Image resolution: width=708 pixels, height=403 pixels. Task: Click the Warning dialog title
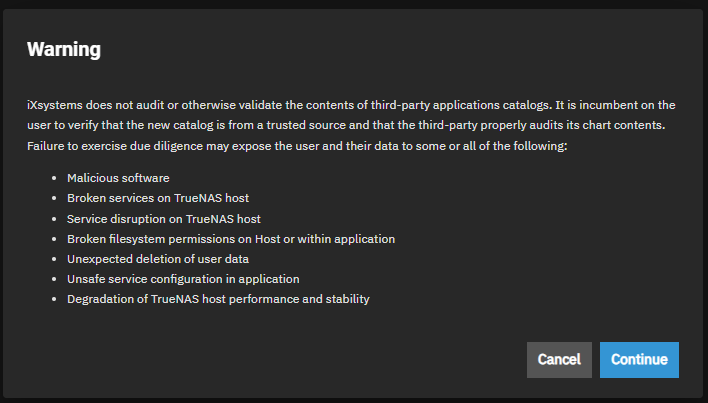(63, 49)
